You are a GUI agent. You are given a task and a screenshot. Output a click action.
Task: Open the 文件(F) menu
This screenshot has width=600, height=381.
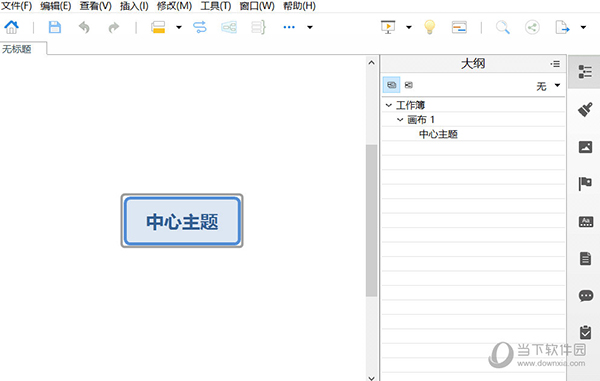click(x=16, y=6)
